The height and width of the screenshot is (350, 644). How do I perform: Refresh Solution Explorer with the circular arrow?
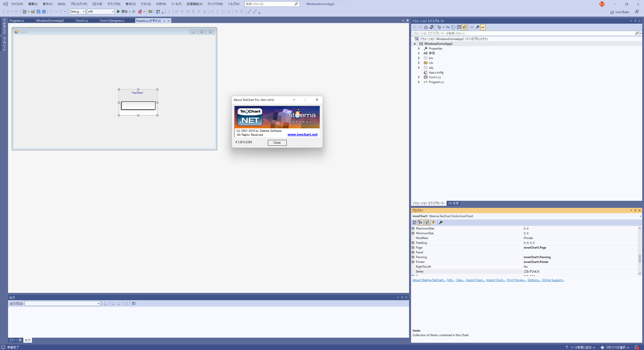[453, 27]
